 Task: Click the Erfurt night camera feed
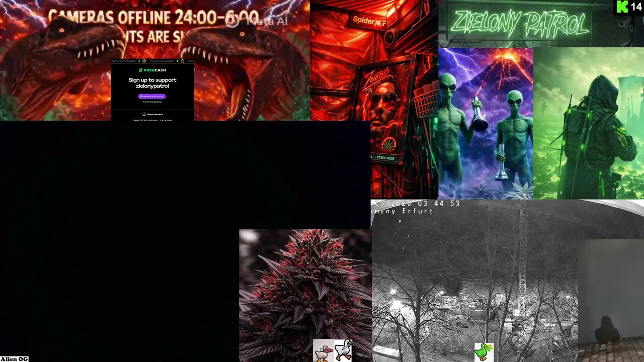[x=474, y=281]
